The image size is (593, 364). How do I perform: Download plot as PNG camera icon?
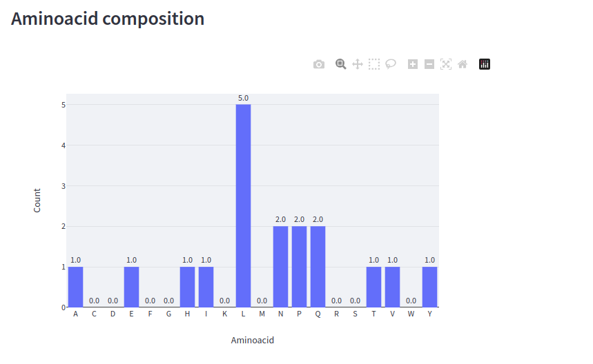pyautogui.click(x=319, y=64)
